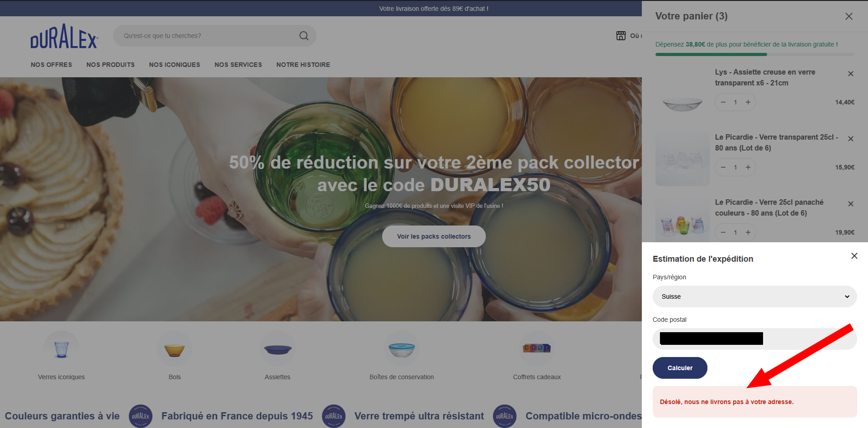Click the free delivery progress bar
The image size is (868, 428).
pyautogui.click(x=754, y=54)
